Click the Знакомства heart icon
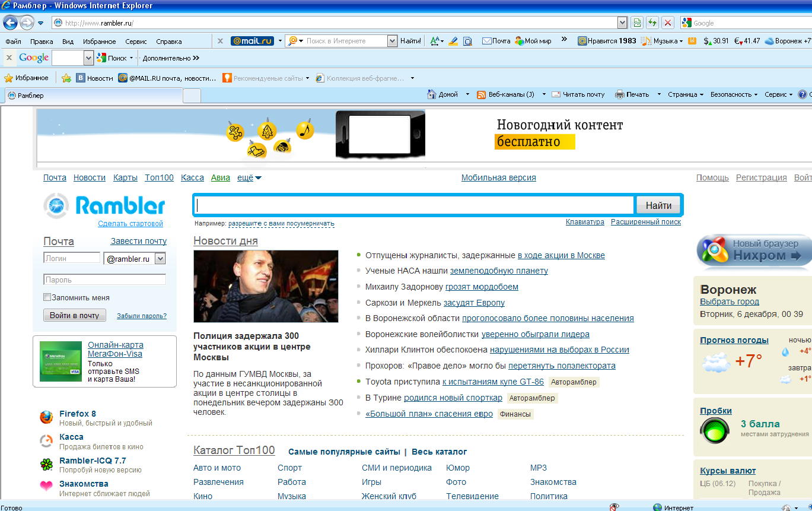The height and width of the screenshot is (511, 812). pos(46,486)
